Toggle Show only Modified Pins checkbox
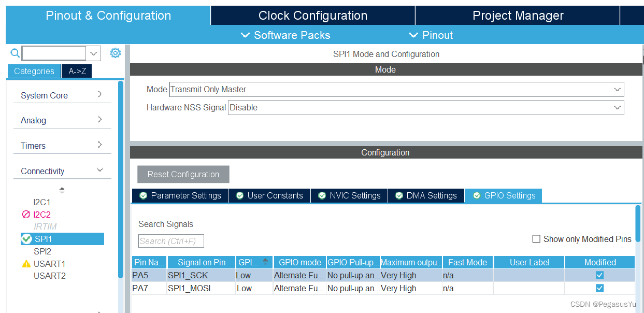The height and width of the screenshot is (313, 644). [x=536, y=239]
